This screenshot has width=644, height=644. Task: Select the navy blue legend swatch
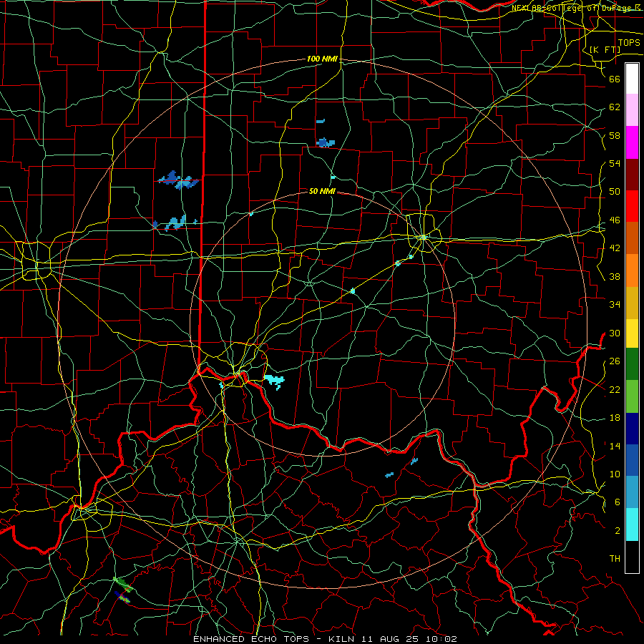pyautogui.click(x=632, y=429)
